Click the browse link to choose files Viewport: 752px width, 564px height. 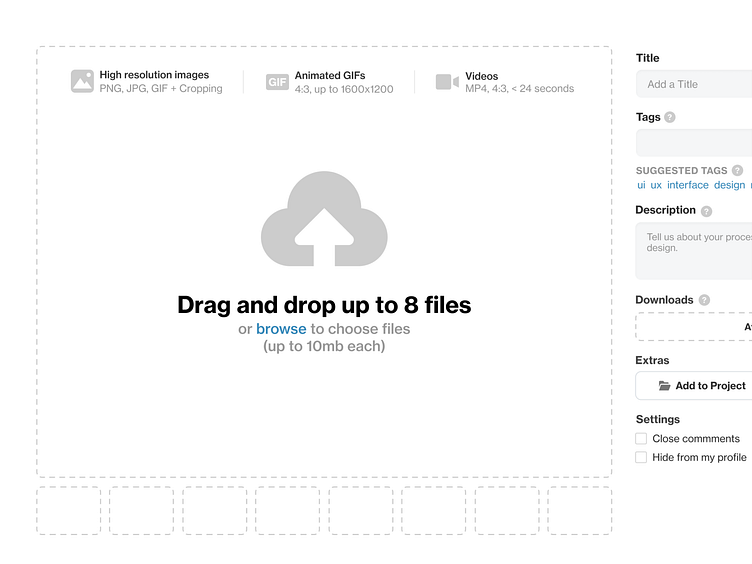click(x=281, y=329)
